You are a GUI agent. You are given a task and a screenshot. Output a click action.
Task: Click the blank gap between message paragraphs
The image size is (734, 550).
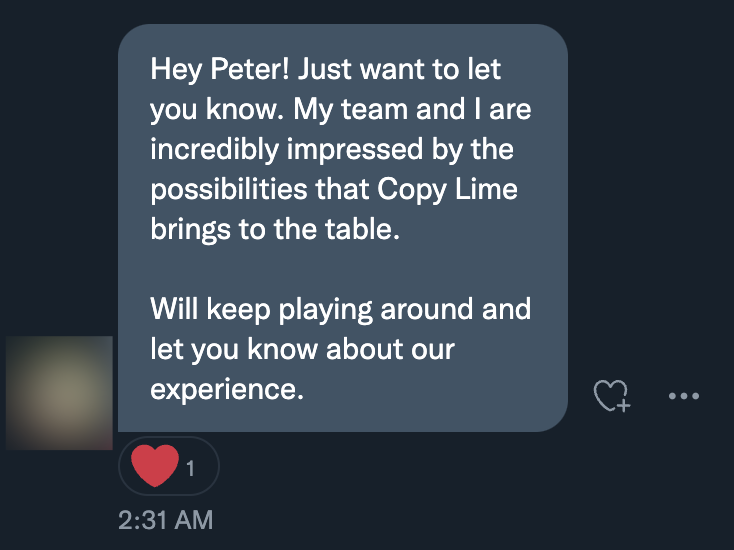tap(340, 268)
